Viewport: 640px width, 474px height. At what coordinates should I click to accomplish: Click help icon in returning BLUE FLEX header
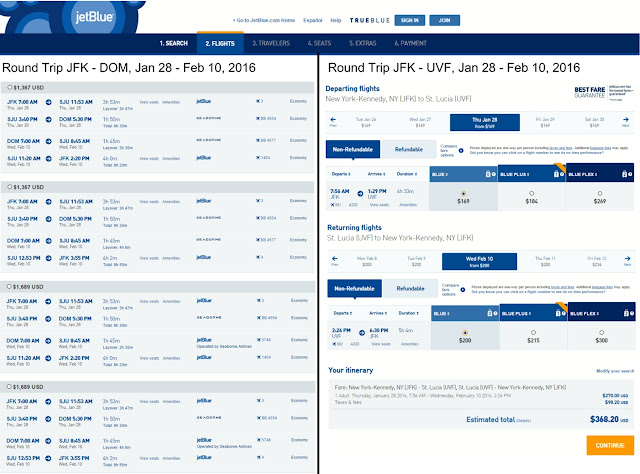point(631,314)
